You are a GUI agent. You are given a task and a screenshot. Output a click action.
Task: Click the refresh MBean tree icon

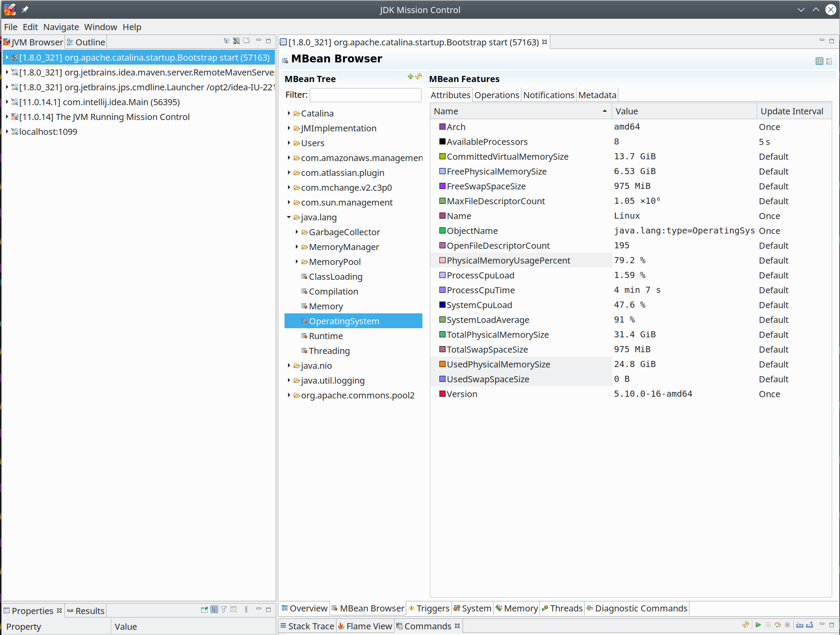418,77
